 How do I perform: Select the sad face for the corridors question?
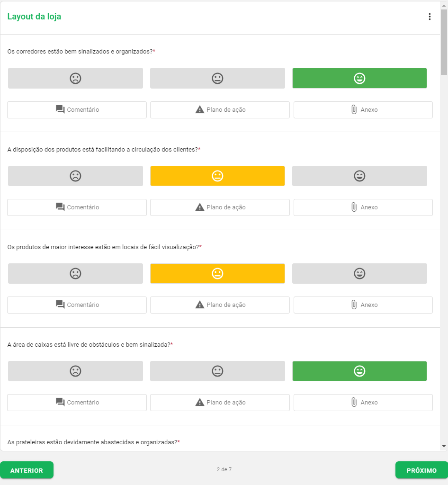pos(75,78)
